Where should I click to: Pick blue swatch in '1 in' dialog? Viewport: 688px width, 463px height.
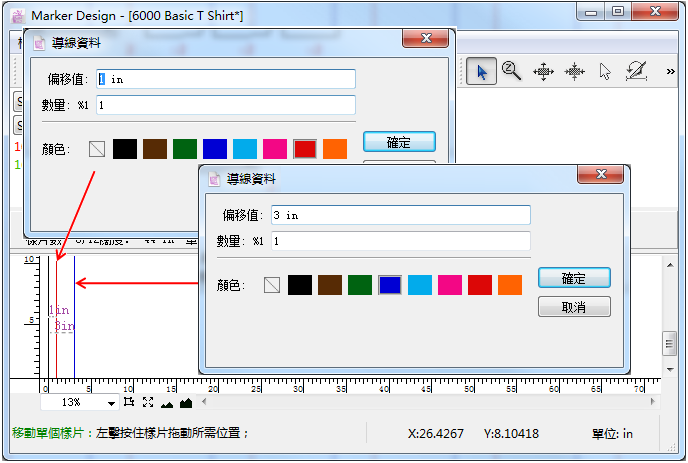(x=215, y=149)
